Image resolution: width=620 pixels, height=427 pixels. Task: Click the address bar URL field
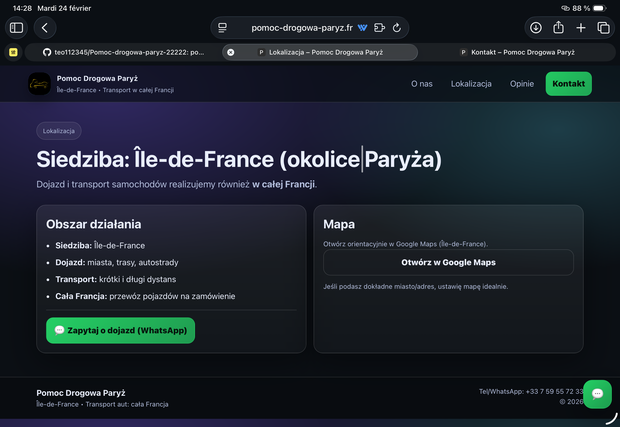[x=300, y=28]
